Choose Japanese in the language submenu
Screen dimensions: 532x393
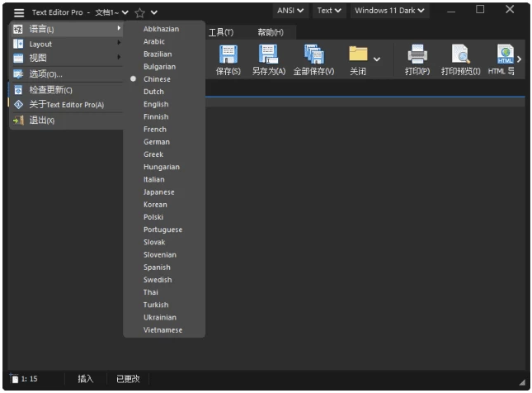[158, 192]
